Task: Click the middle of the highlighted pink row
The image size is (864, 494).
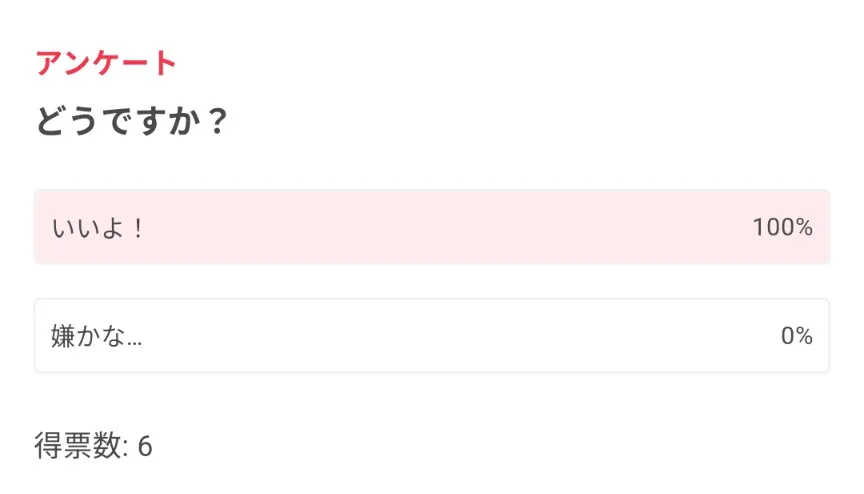Action: pos(431,227)
